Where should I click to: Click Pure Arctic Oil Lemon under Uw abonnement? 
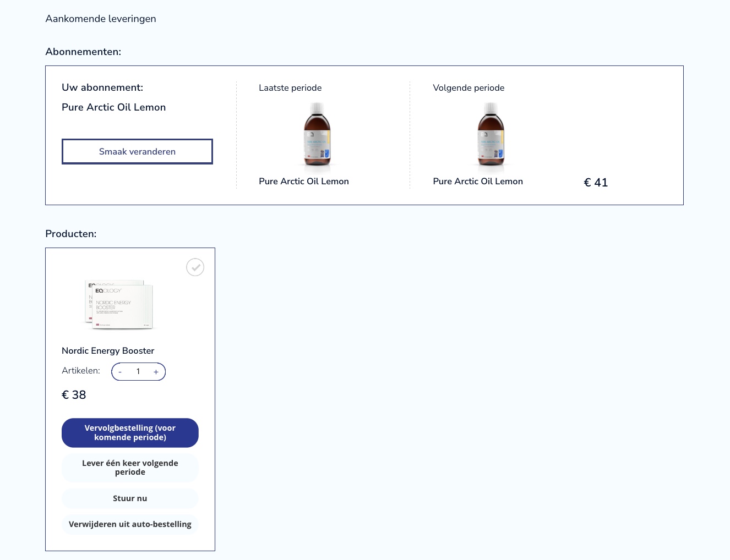pos(114,107)
